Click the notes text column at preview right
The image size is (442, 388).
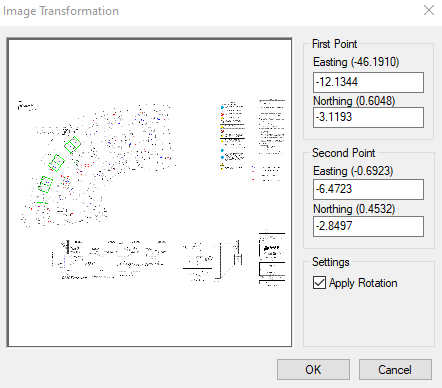coord(272,126)
